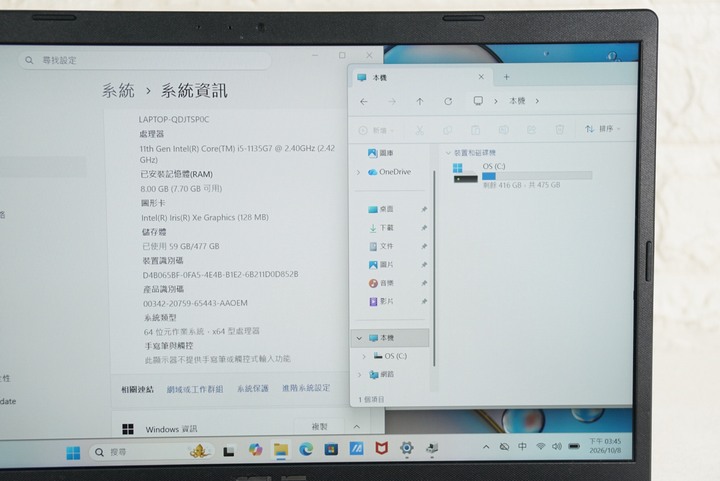Close the 本機 Explorer tab

tap(481, 77)
